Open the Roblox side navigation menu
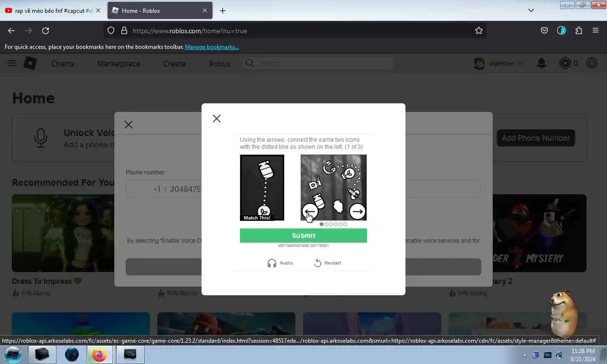 click(11, 63)
